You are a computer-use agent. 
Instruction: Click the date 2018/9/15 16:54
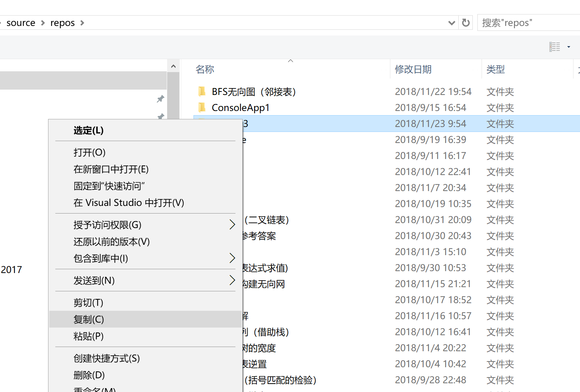click(430, 108)
